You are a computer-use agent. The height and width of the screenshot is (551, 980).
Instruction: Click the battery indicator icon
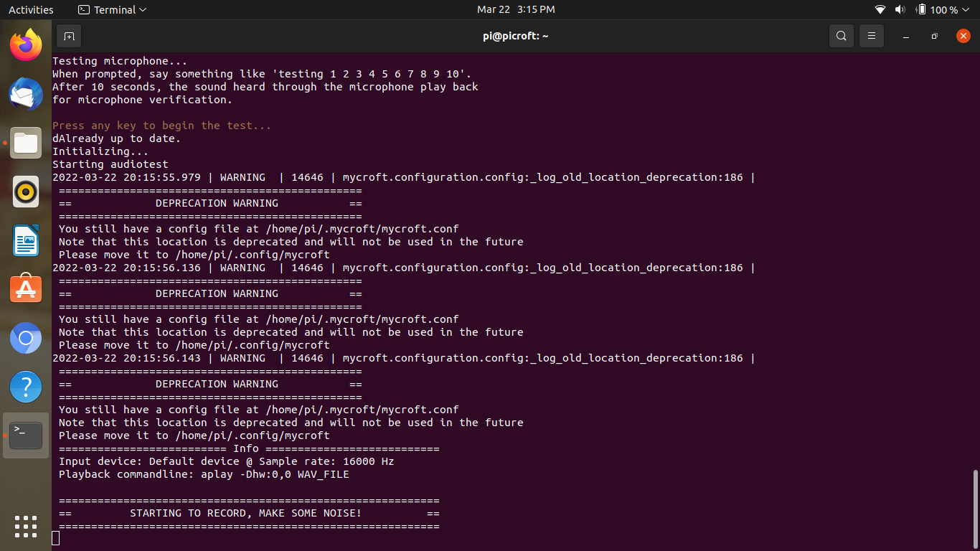[920, 10]
